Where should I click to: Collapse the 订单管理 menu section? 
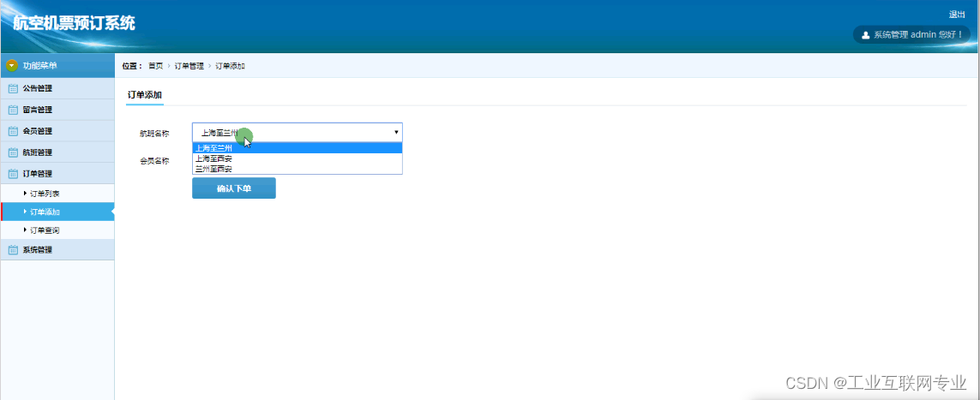[x=57, y=174]
